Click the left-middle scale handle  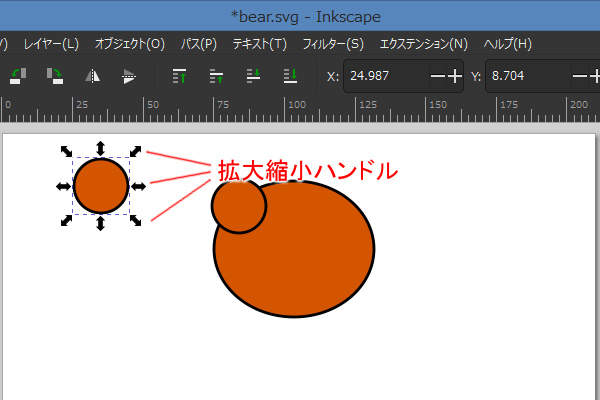coord(63,186)
